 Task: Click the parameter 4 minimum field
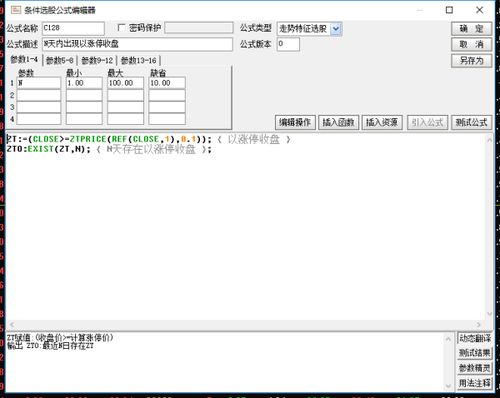point(84,119)
